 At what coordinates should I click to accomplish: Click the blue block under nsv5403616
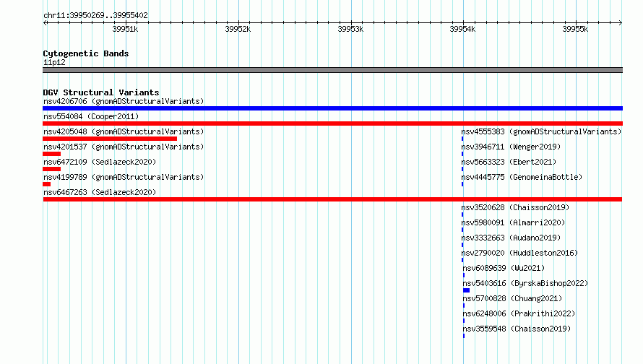pos(466,290)
